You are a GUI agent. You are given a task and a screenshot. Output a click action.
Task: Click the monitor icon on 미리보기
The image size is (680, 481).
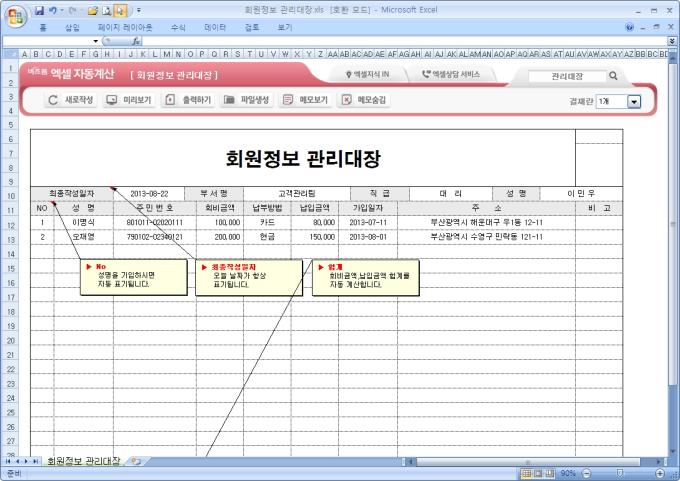tap(111, 100)
